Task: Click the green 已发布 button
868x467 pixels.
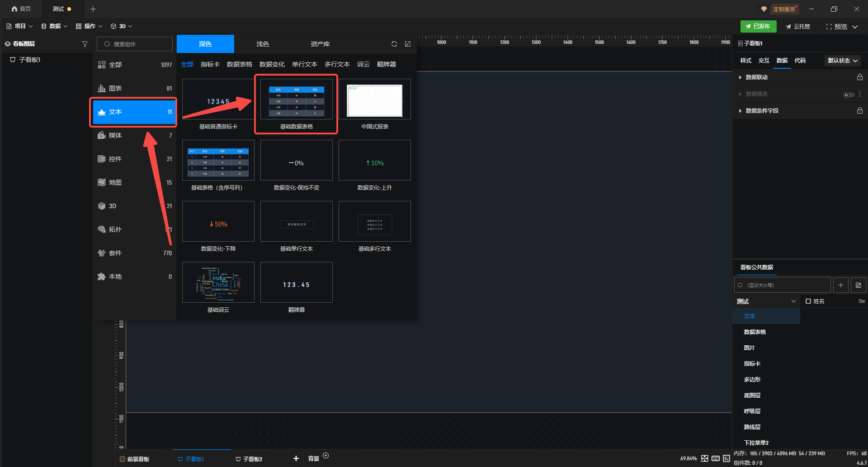Action: [758, 26]
